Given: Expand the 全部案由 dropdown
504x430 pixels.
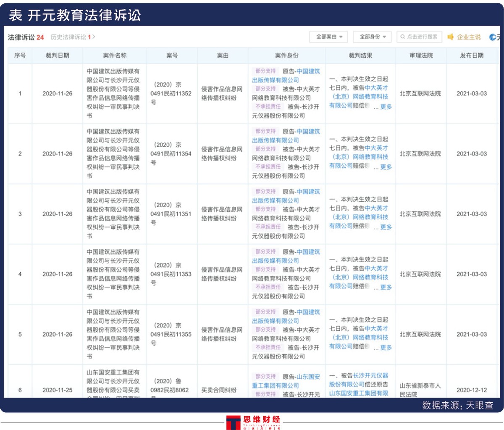Looking at the screenshot, I should tap(329, 37).
